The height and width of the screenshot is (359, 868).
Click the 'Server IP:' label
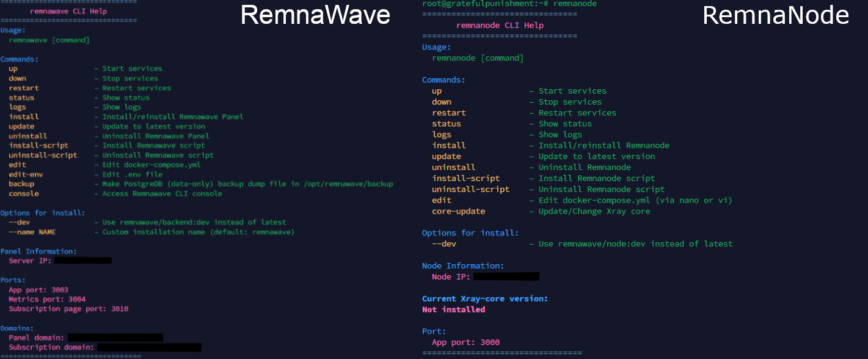[x=30, y=261]
